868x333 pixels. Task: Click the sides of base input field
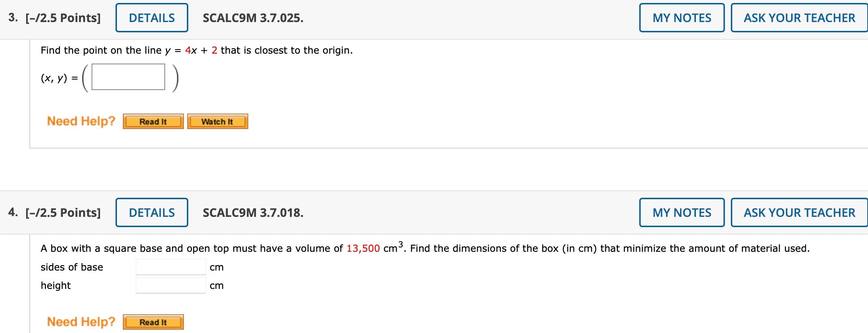[x=170, y=267]
